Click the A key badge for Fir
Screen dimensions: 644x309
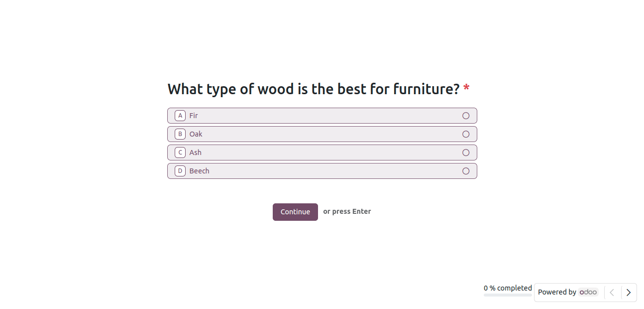pyautogui.click(x=180, y=116)
